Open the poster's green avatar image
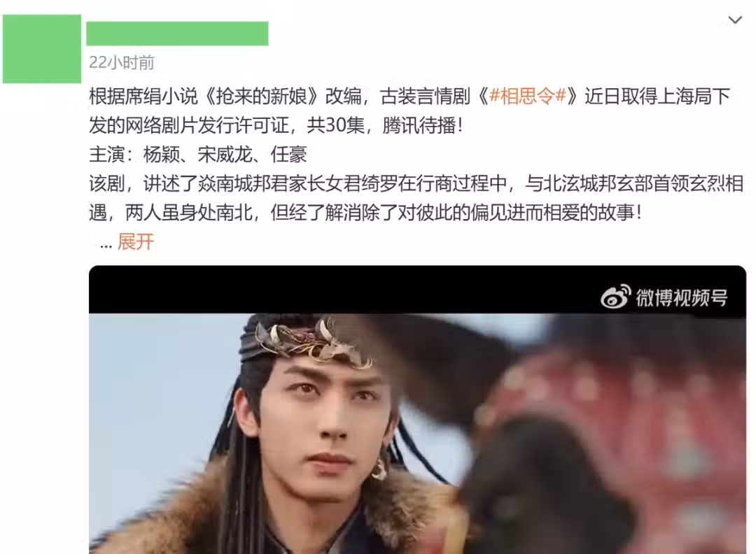 click(42, 49)
